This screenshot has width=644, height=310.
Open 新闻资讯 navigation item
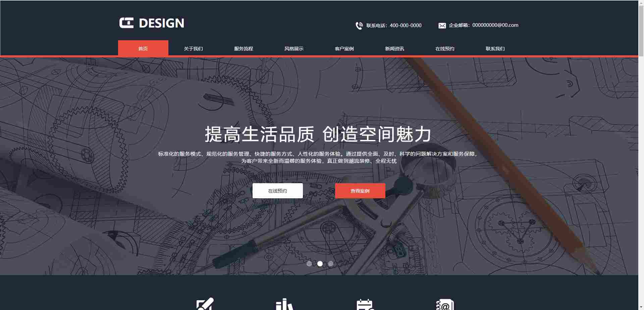394,49
